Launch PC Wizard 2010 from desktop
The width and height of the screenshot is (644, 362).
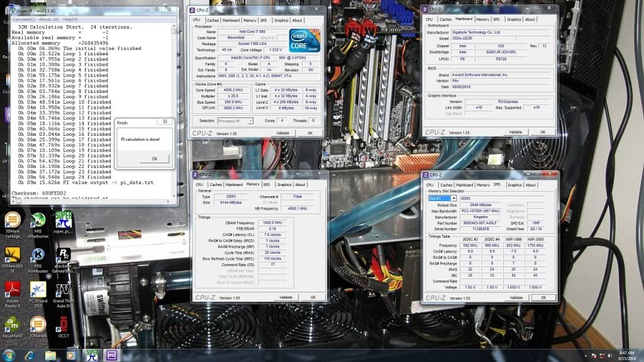coord(38,295)
